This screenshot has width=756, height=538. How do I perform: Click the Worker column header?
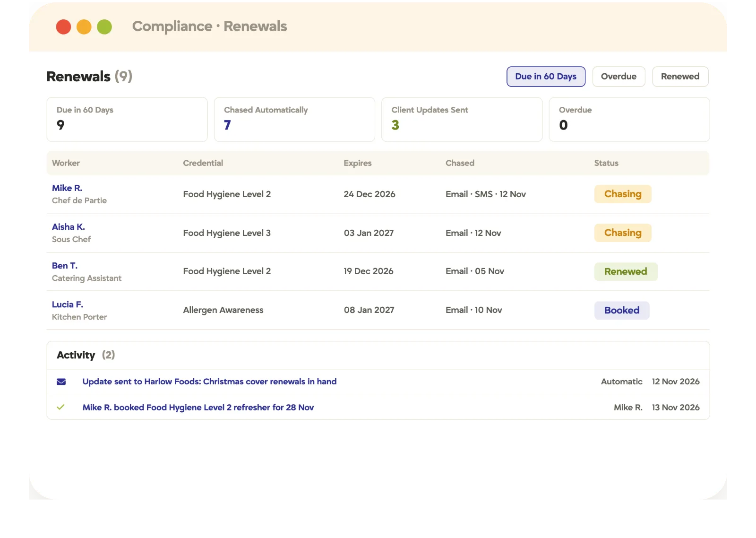point(66,163)
